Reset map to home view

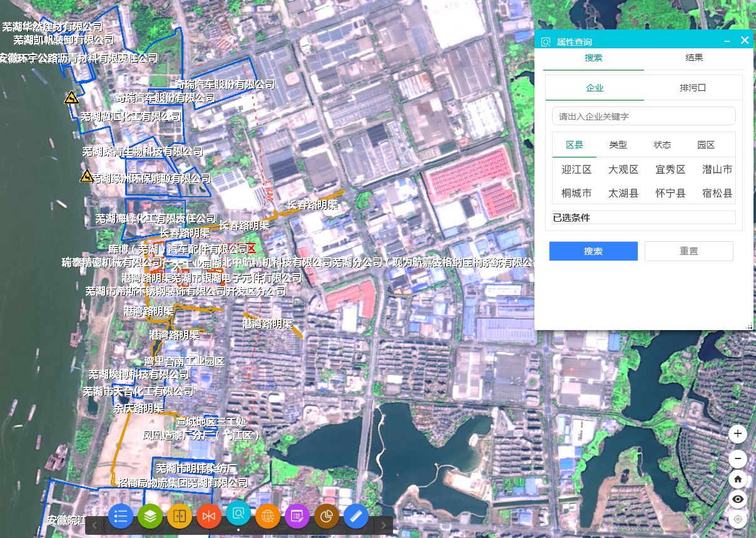[x=738, y=479]
